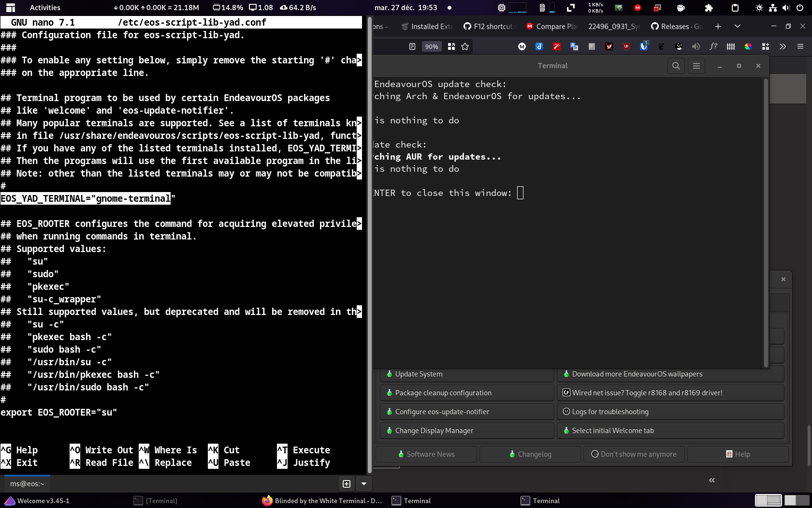Image resolution: width=812 pixels, height=508 pixels.
Task: Click Don't show me anymore button
Action: 634,454
